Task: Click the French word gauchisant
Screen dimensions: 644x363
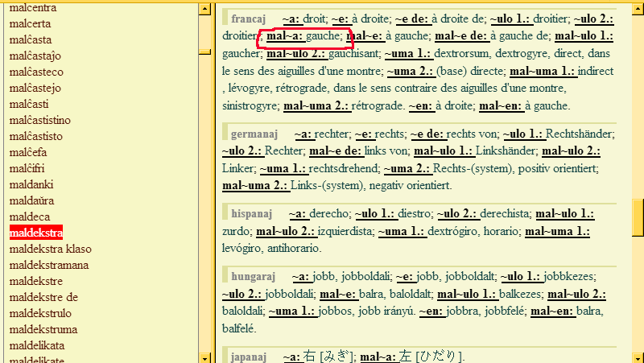Action: pyautogui.click(x=353, y=53)
